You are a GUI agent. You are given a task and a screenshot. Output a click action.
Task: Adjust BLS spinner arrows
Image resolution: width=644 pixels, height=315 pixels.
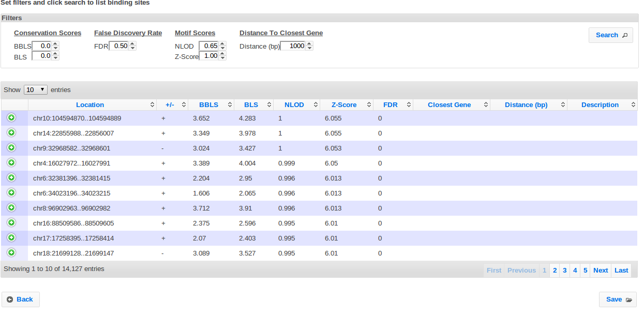56,56
